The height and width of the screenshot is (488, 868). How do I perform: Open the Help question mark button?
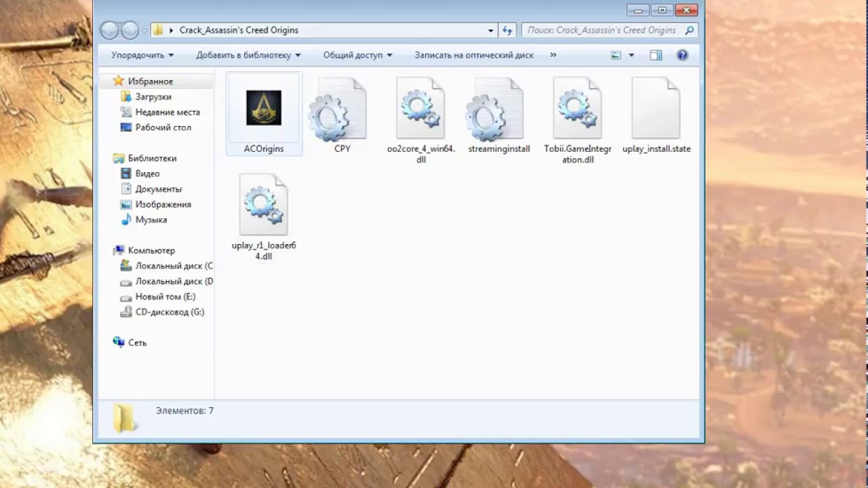pos(682,55)
